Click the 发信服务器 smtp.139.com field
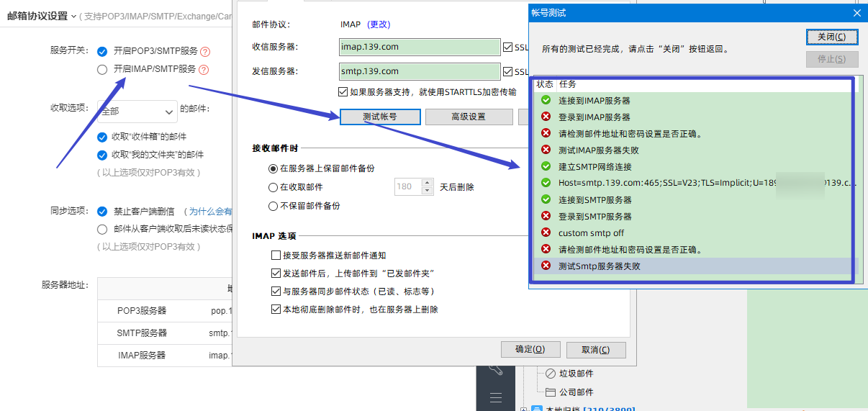This screenshot has height=411, width=868. point(420,71)
